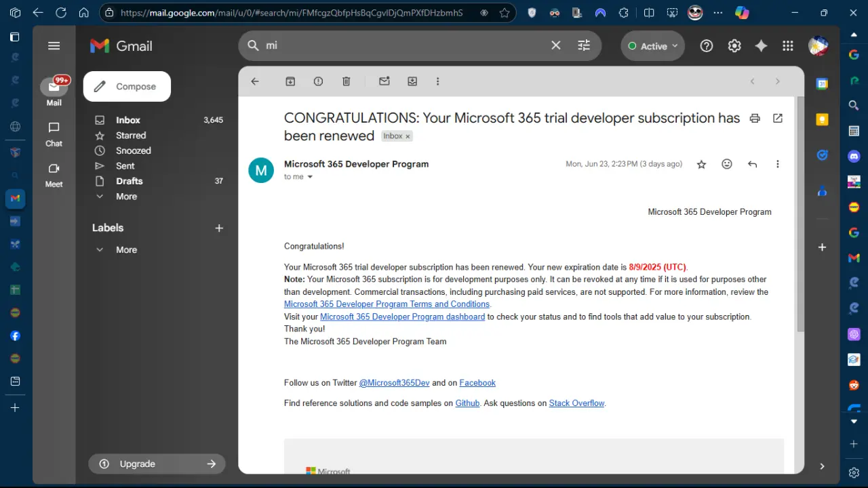Image resolution: width=868 pixels, height=488 pixels.
Task: Open Google Keep side panel
Action: point(822,120)
